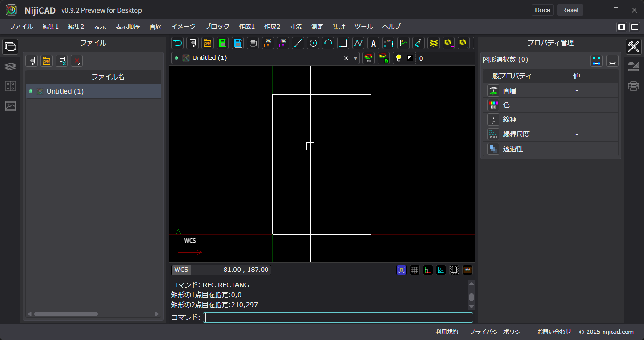
Task: Select the dimension tool icon
Action: pos(388,43)
